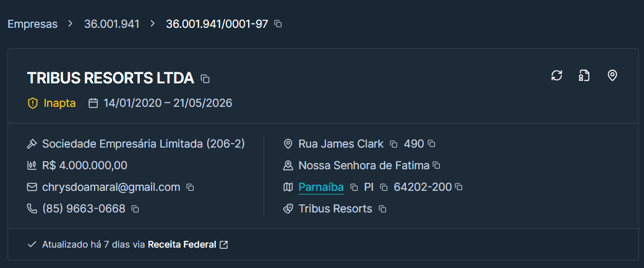Open the Parnaíba city link

321,187
